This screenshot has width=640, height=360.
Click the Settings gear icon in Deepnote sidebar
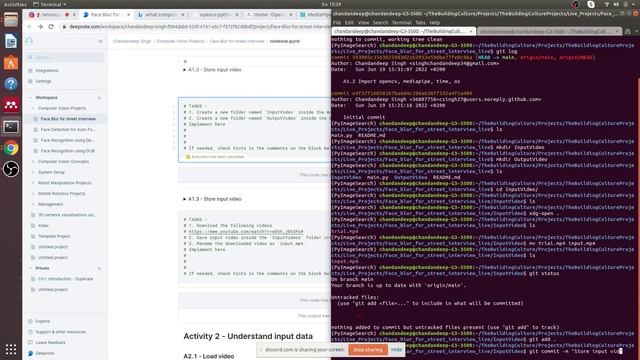click(x=30, y=81)
